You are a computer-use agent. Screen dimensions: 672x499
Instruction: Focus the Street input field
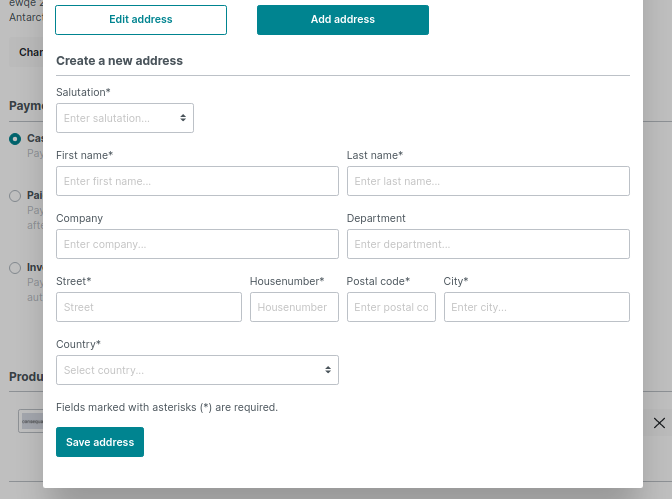(149, 307)
